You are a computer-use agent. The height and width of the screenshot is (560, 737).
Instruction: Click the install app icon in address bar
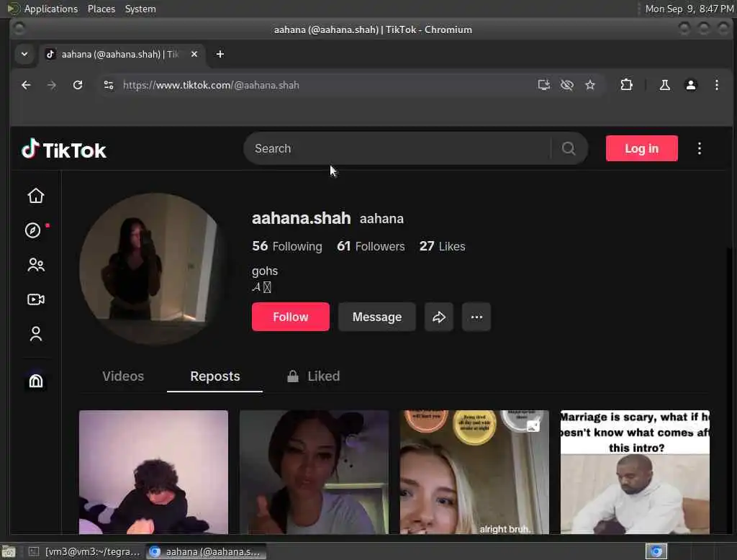point(544,85)
